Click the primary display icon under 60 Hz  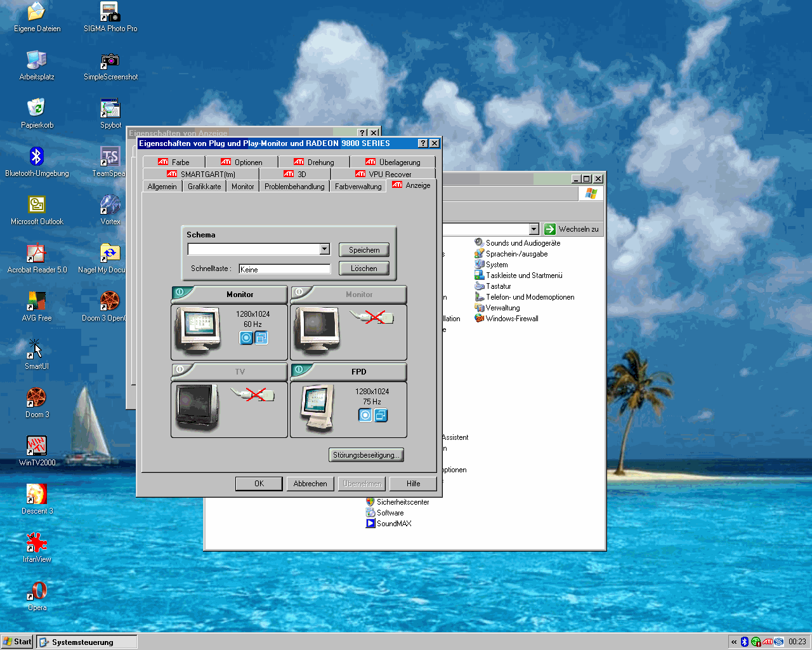click(246, 338)
